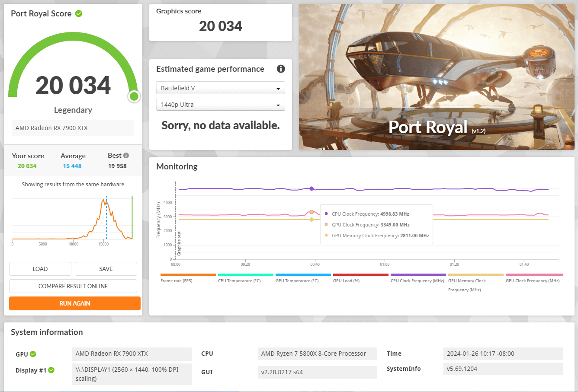Click the green Your score value 20 034
Image resolution: width=578 pixels, height=392 pixels.
click(27, 166)
